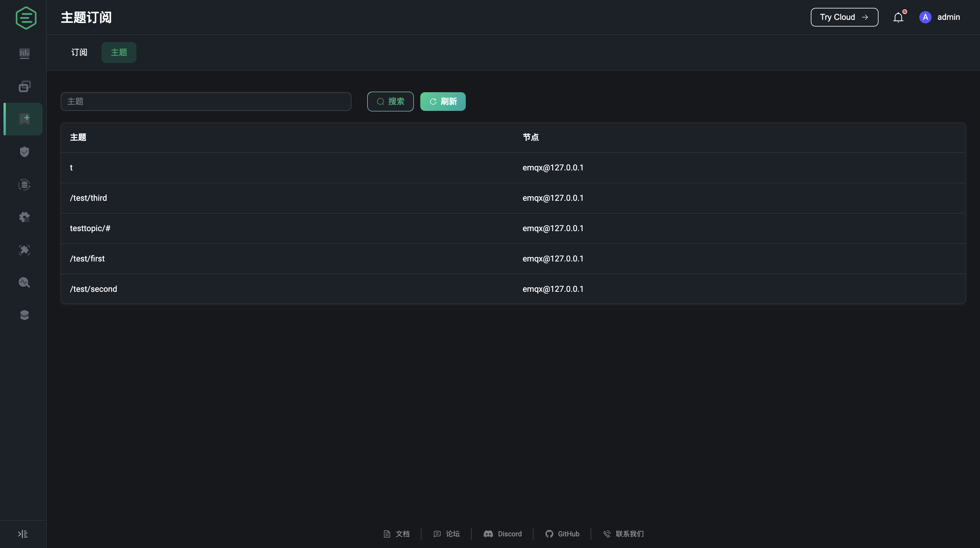Click the EMQX logo in top-left corner
Viewport: 980px width, 548px height.
[x=25, y=18]
